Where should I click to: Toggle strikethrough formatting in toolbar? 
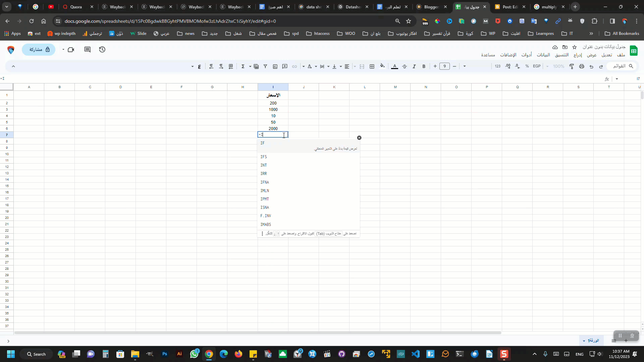tap(404, 66)
